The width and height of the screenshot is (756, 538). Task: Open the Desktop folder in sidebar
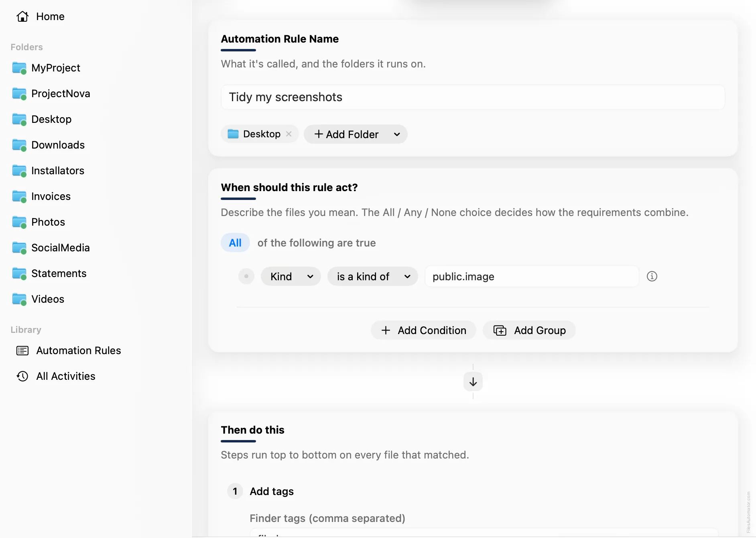click(51, 119)
